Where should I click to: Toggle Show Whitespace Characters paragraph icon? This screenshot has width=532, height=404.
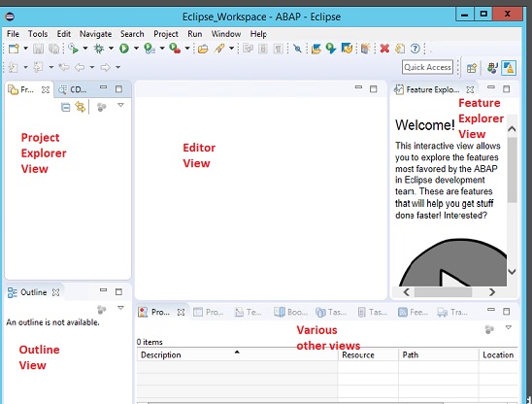pyautogui.click(x=279, y=49)
